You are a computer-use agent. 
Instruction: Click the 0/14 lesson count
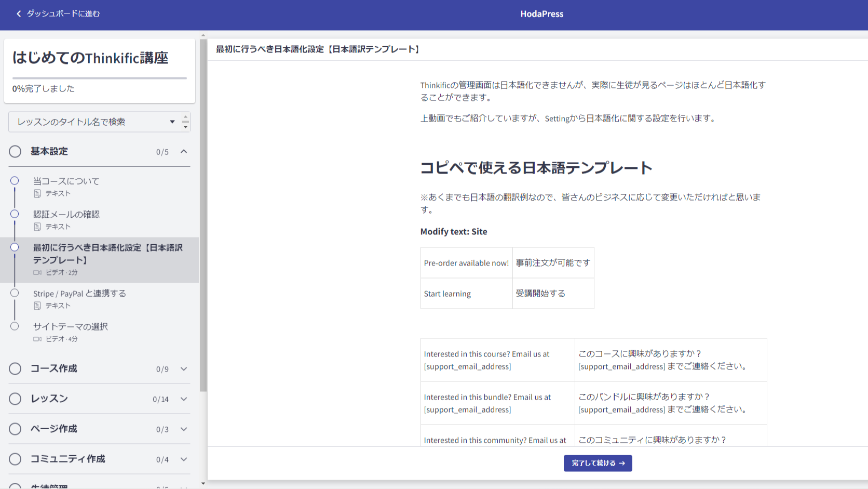click(160, 399)
